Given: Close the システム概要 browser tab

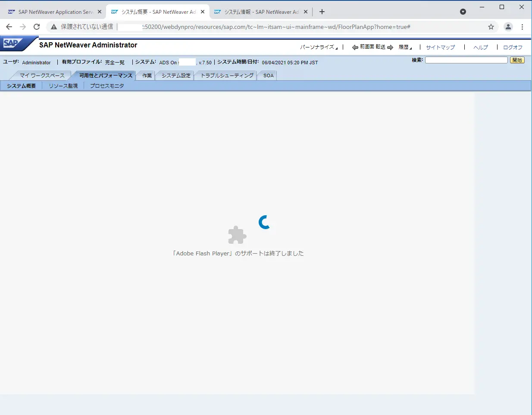Looking at the screenshot, I should pos(203,12).
